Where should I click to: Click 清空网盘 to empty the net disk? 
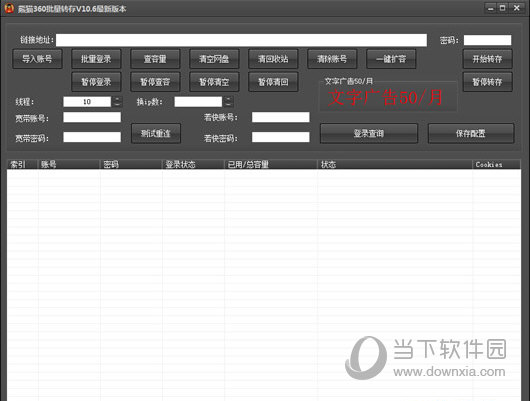pos(214,59)
